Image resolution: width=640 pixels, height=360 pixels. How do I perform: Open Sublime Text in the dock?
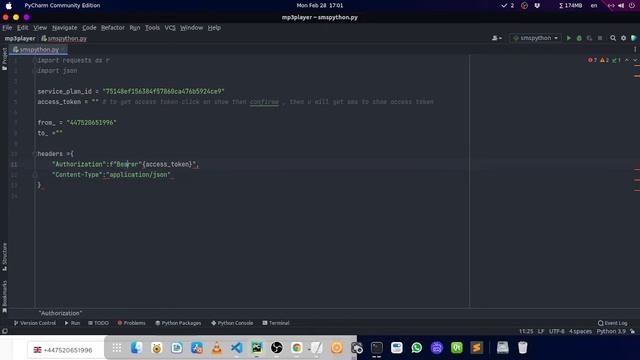476,348
